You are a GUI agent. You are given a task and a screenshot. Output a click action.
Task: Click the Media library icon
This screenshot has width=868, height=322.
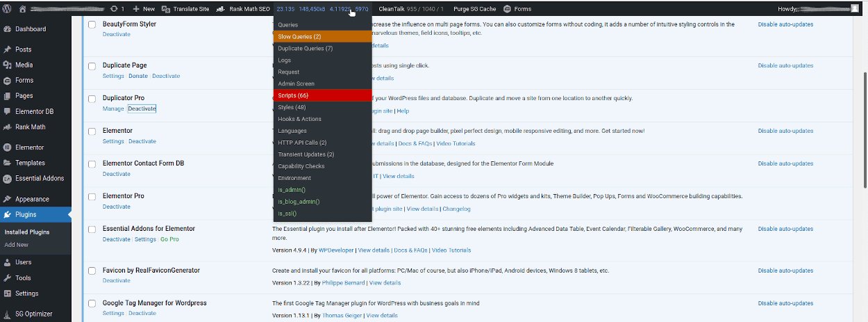coord(7,65)
